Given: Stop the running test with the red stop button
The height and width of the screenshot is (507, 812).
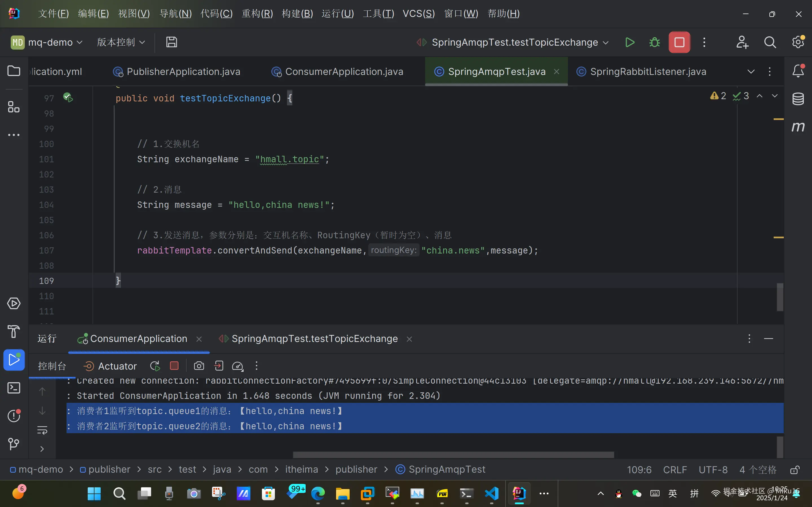Looking at the screenshot, I should [x=679, y=42].
